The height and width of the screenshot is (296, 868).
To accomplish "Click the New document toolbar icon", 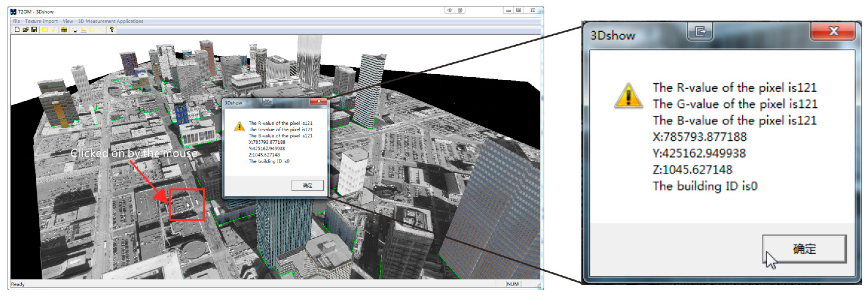I will click(17, 29).
